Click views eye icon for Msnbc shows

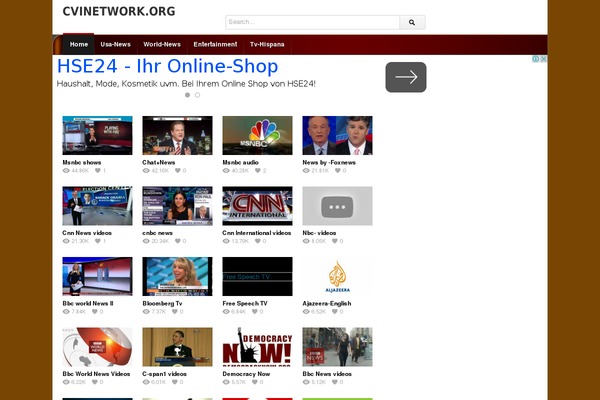click(66, 171)
